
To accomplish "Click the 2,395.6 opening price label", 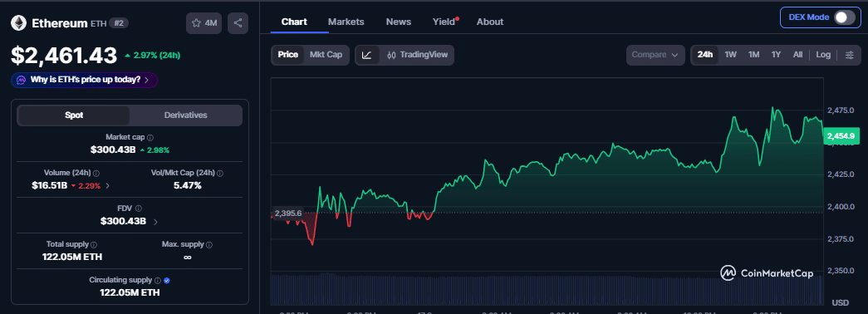I will [288, 213].
